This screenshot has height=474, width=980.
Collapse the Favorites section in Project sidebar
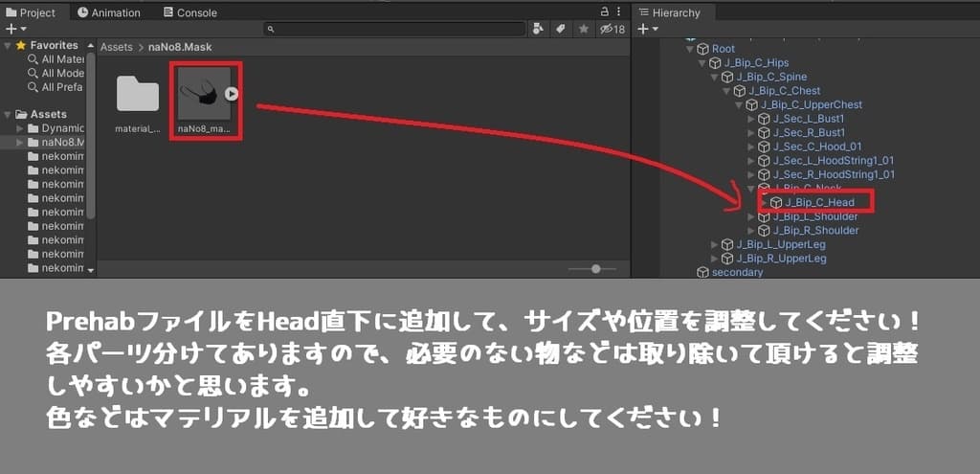(8, 45)
